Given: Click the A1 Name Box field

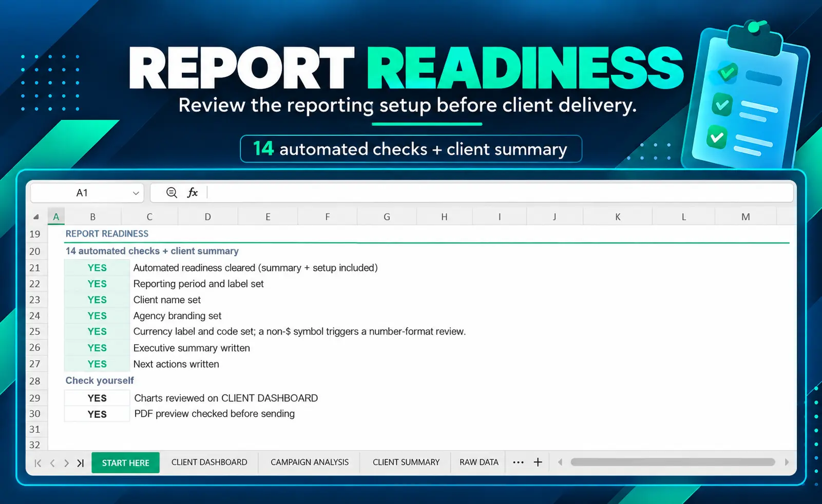Looking at the screenshot, I should point(82,193).
